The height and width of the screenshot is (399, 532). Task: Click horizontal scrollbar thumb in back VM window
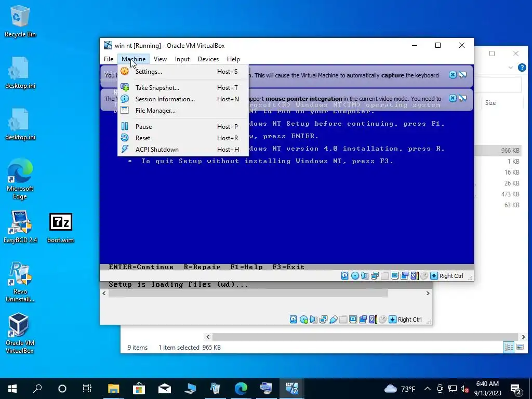tap(248, 293)
